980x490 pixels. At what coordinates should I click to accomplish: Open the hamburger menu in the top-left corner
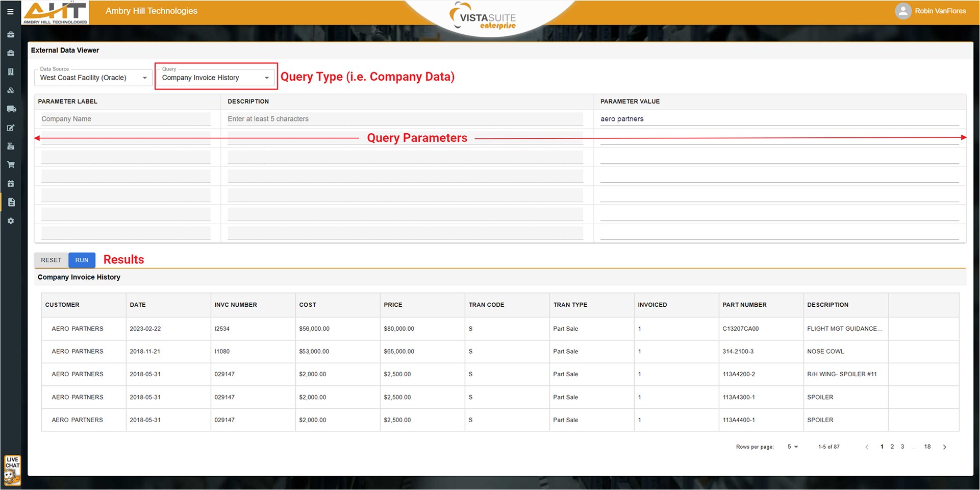point(10,11)
